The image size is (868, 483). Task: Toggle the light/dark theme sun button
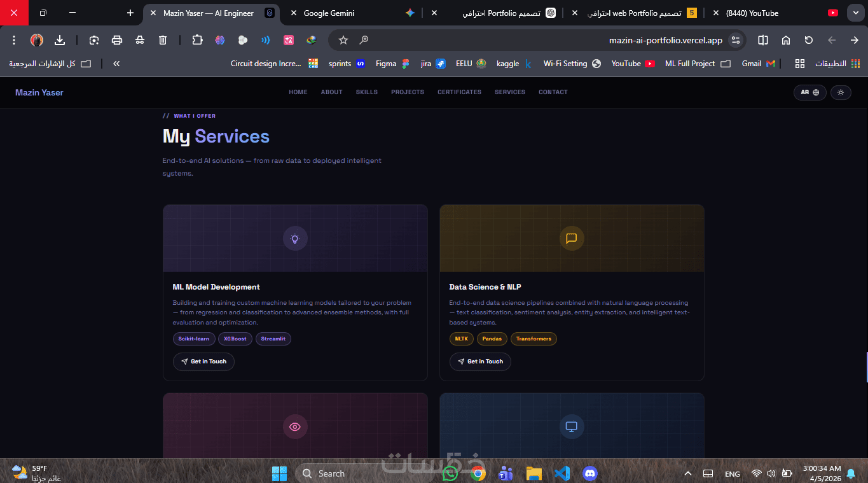click(841, 92)
